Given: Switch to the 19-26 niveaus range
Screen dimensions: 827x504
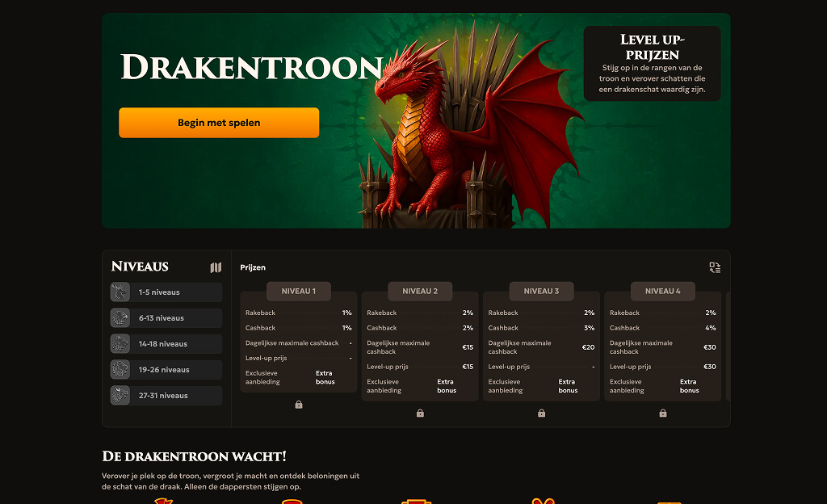Looking at the screenshot, I should (166, 370).
